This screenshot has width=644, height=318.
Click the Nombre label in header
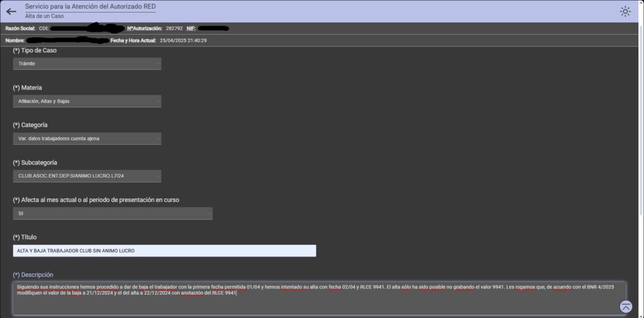coord(14,40)
